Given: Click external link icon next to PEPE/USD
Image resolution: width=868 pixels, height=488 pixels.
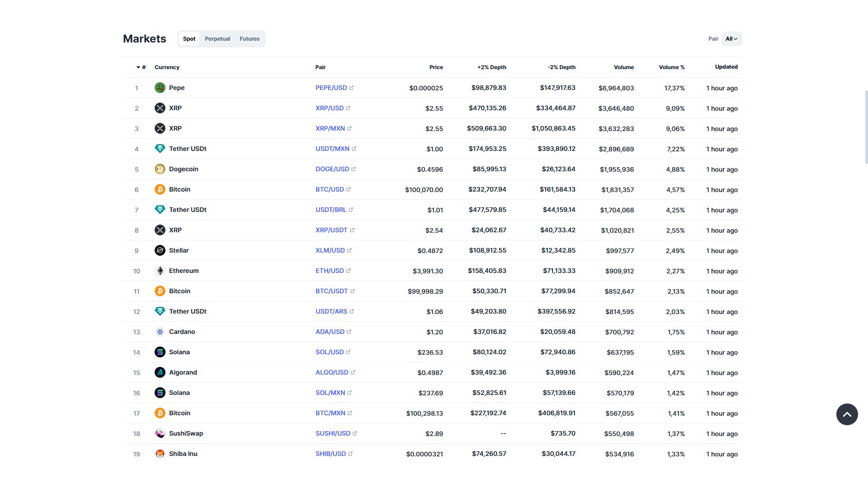Looking at the screenshot, I should pos(351,88).
